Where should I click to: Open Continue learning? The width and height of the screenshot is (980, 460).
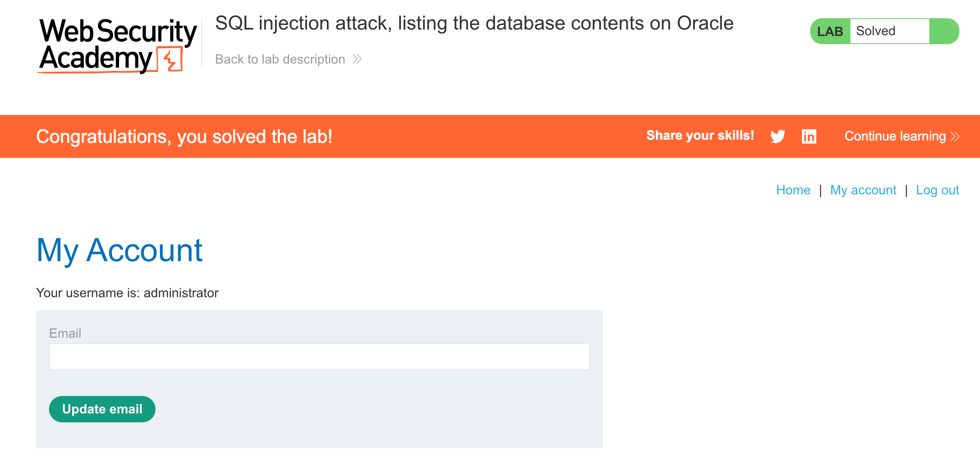tap(895, 136)
